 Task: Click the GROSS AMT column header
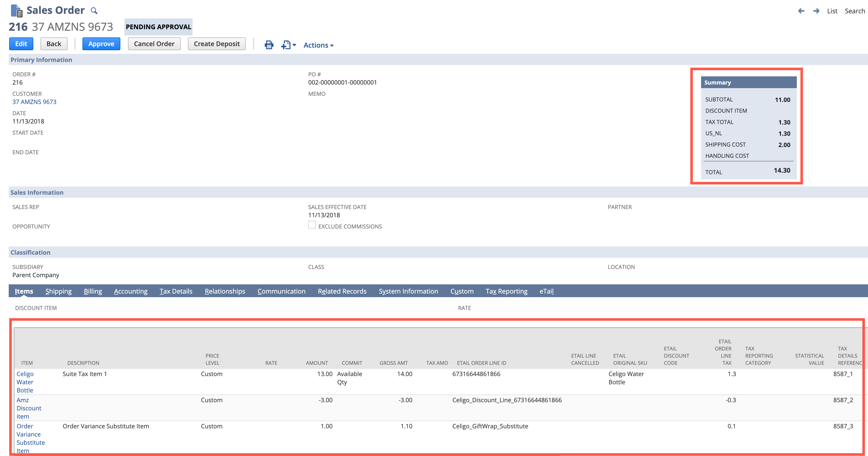click(x=394, y=363)
